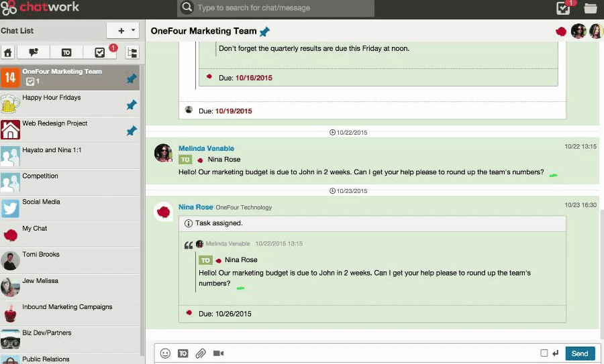Click due date 10/19/2015

coord(234,111)
